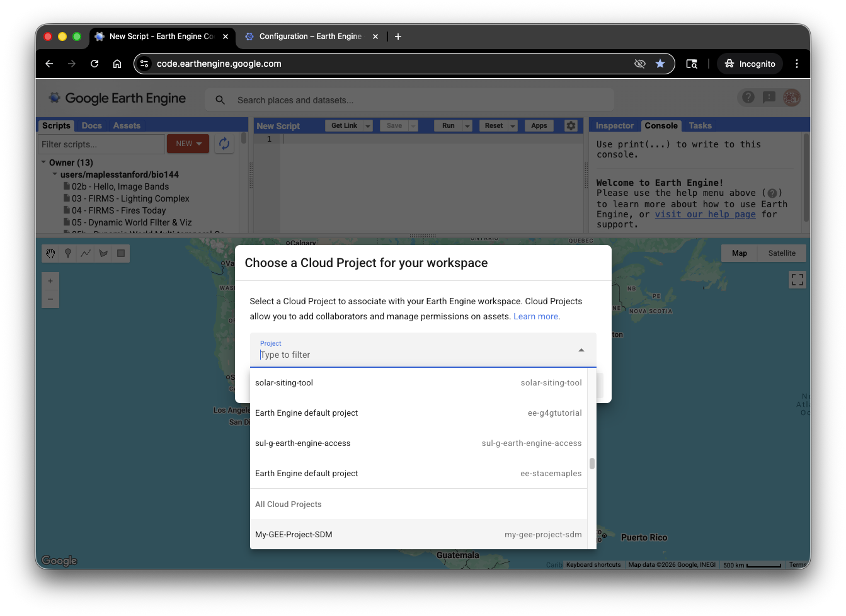Image resolution: width=846 pixels, height=616 pixels.
Task: Bookmark the page with the star icon
Action: click(x=660, y=64)
